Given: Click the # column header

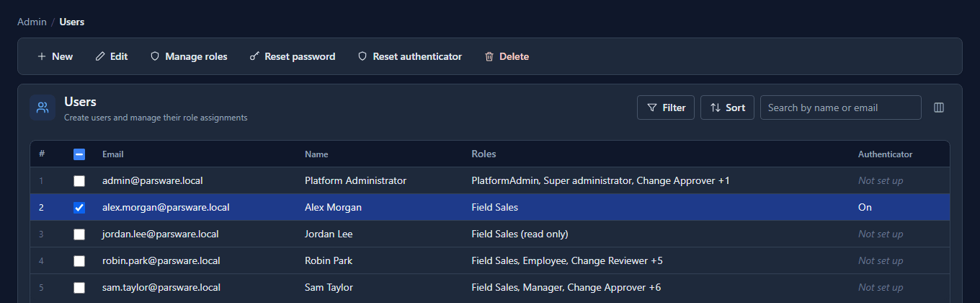Looking at the screenshot, I should coord(42,154).
